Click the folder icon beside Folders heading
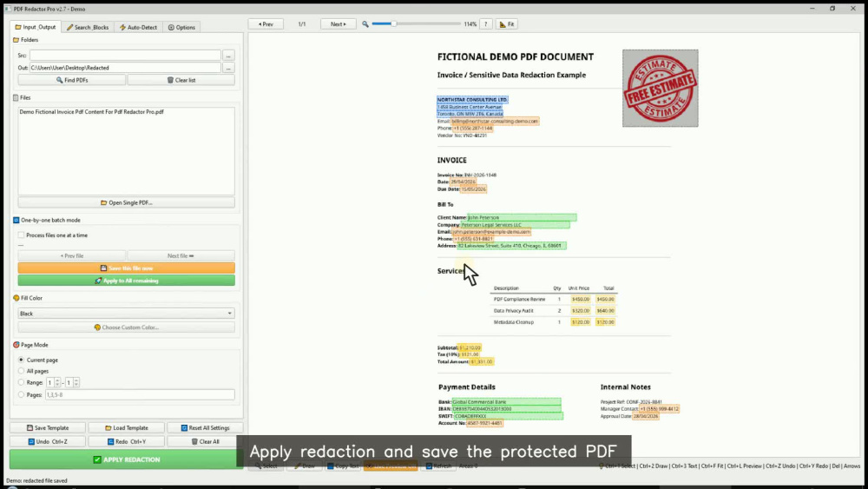This screenshot has height=489, width=868. coord(16,40)
